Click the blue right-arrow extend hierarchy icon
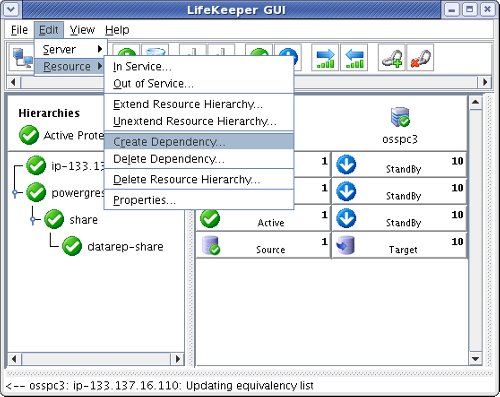Image resolution: width=500 pixels, height=397 pixels. click(325, 58)
